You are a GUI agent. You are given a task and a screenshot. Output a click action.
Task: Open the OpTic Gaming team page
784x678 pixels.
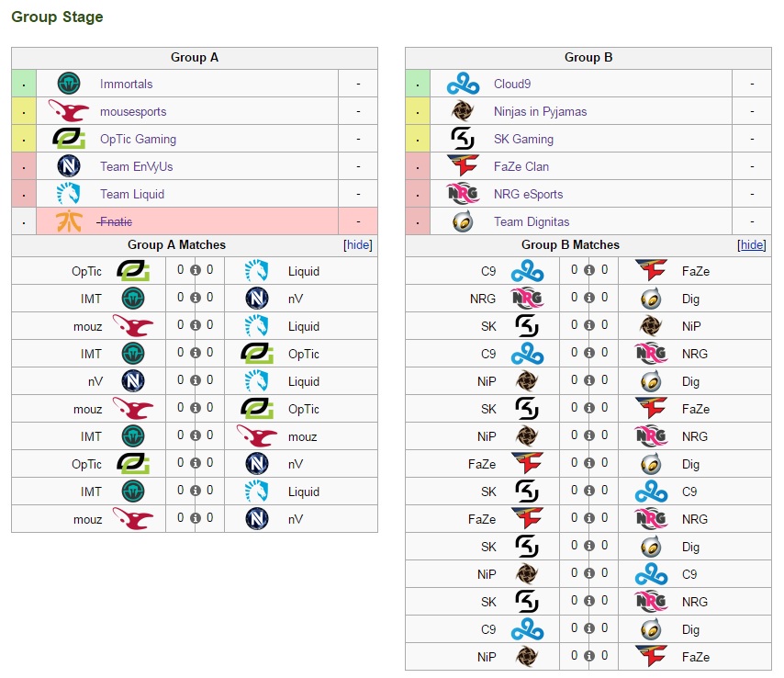point(138,139)
